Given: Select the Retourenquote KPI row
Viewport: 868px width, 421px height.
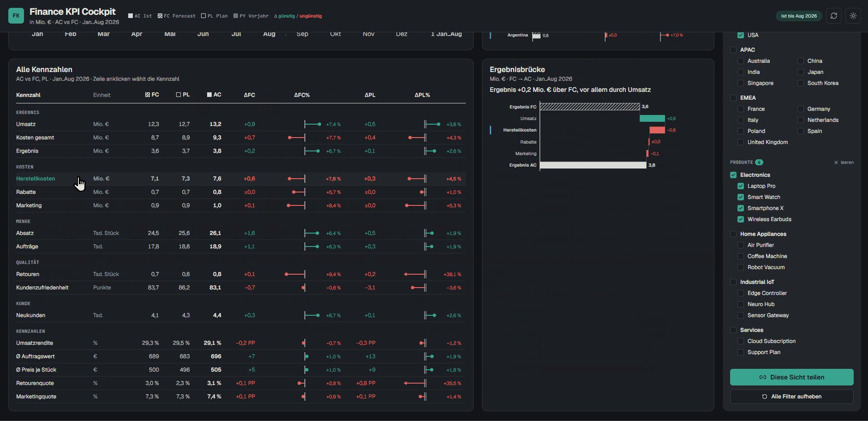Looking at the screenshot, I should click(x=241, y=383).
